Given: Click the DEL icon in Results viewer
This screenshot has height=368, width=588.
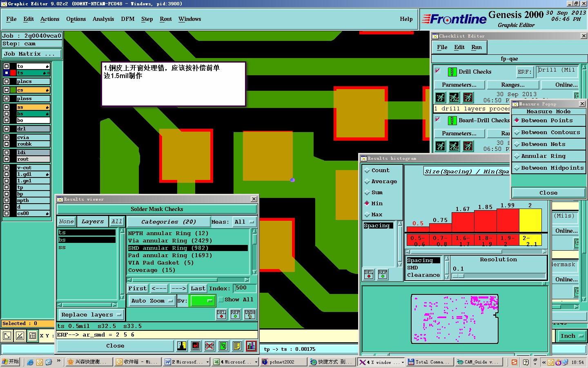Looking at the screenshot, I should point(221,314).
